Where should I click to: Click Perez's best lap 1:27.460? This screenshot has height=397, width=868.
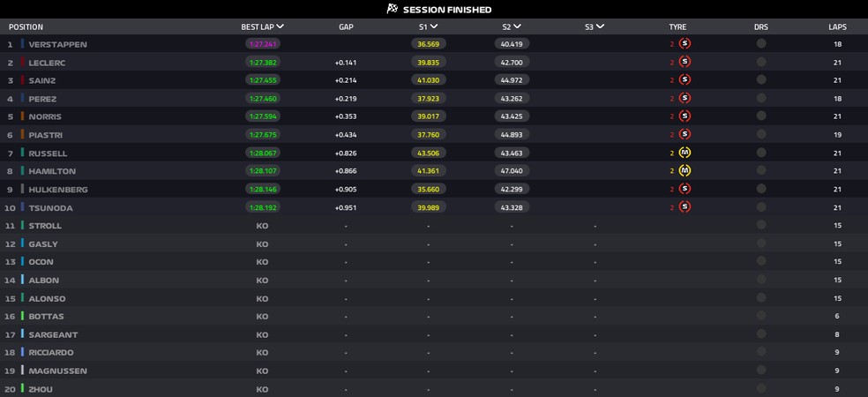pos(262,98)
